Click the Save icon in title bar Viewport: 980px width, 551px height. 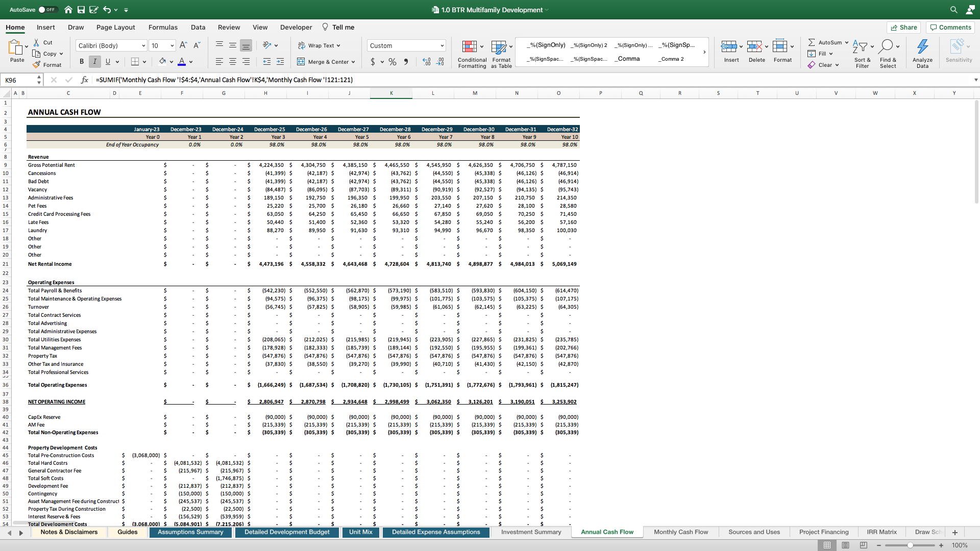pyautogui.click(x=81, y=10)
